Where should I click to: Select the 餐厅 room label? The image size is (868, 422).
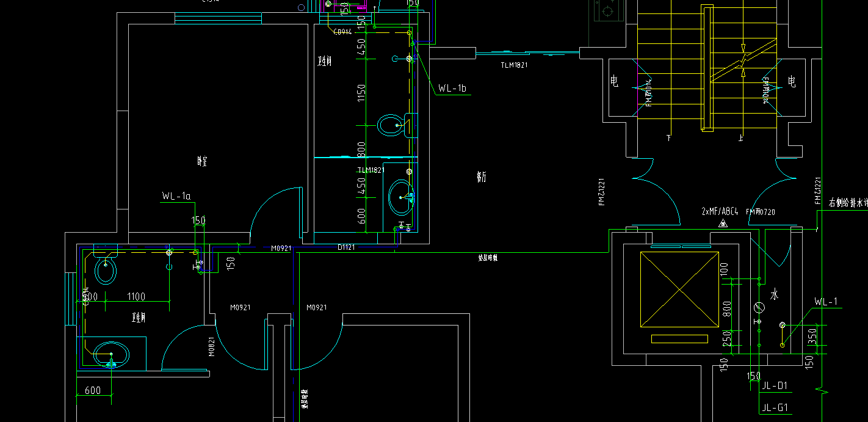click(482, 177)
